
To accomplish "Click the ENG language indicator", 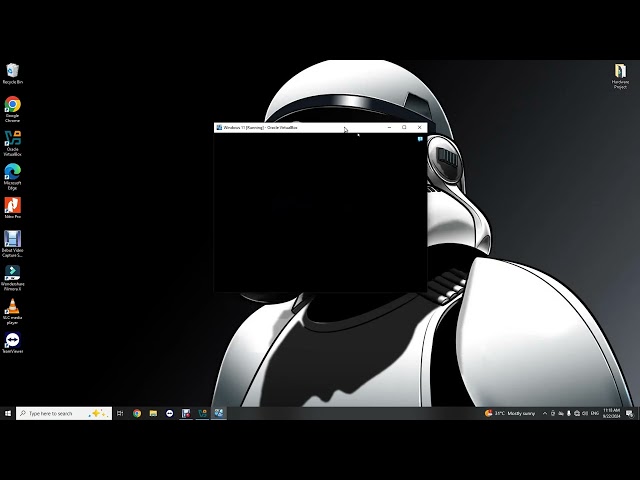I will pos(595,413).
